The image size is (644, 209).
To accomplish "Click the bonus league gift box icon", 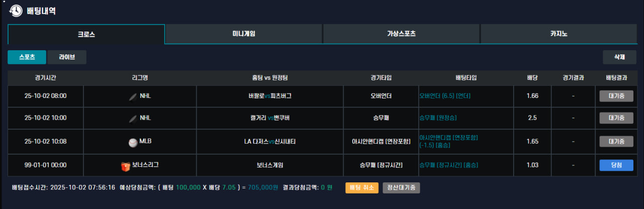I will [x=126, y=165].
